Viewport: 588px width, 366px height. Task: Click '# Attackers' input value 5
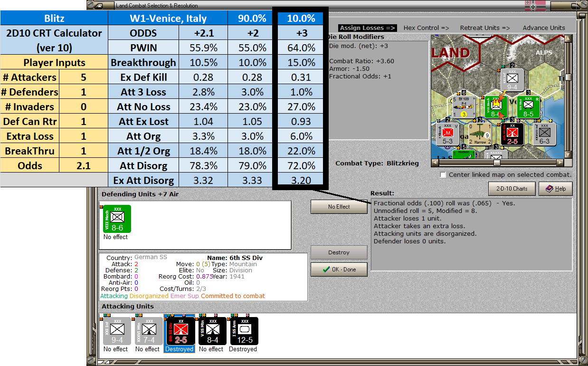pyautogui.click(x=84, y=77)
